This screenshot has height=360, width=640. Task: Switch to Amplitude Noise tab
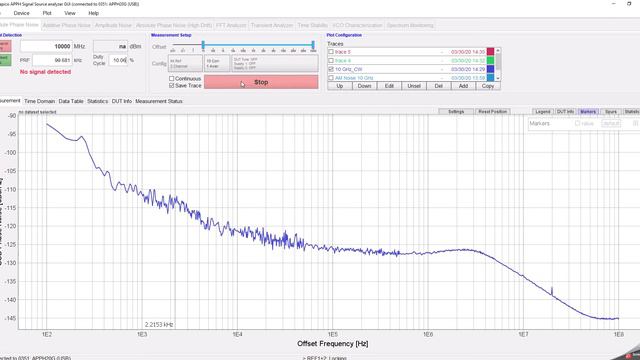pyautogui.click(x=113, y=25)
